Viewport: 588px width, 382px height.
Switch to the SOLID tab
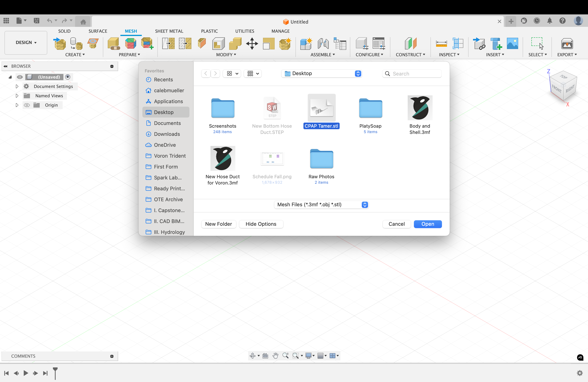point(64,31)
